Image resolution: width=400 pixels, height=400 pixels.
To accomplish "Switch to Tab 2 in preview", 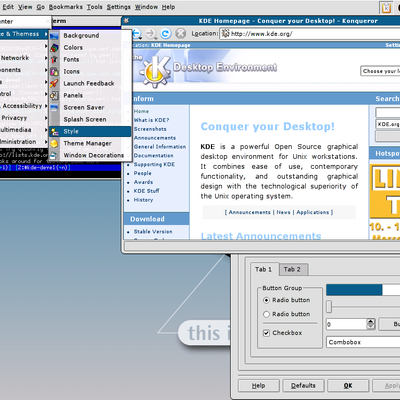I will (292, 269).
